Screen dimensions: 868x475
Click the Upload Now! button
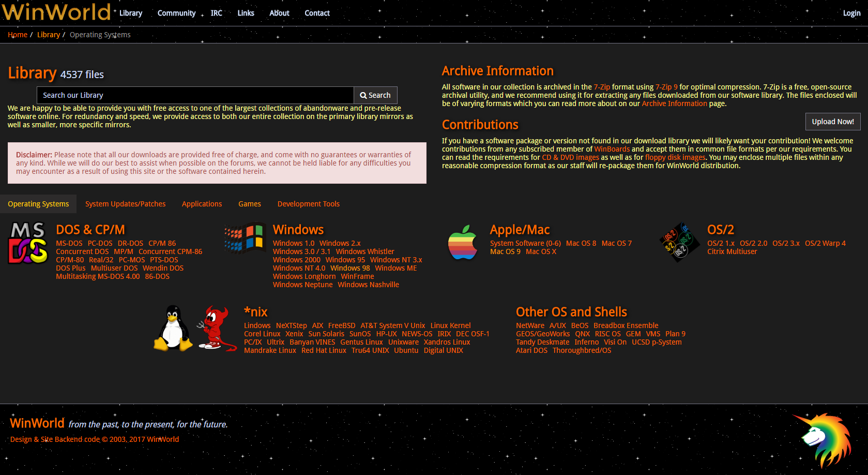(x=832, y=122)
